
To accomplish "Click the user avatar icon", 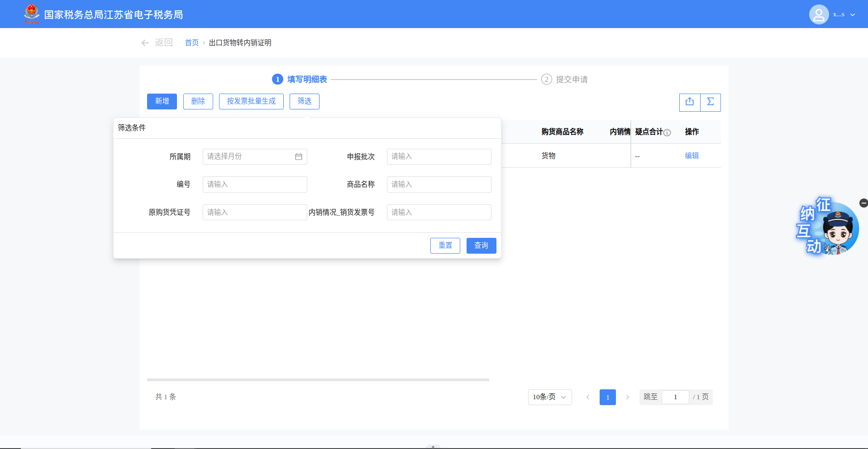I will click(818, 14).
